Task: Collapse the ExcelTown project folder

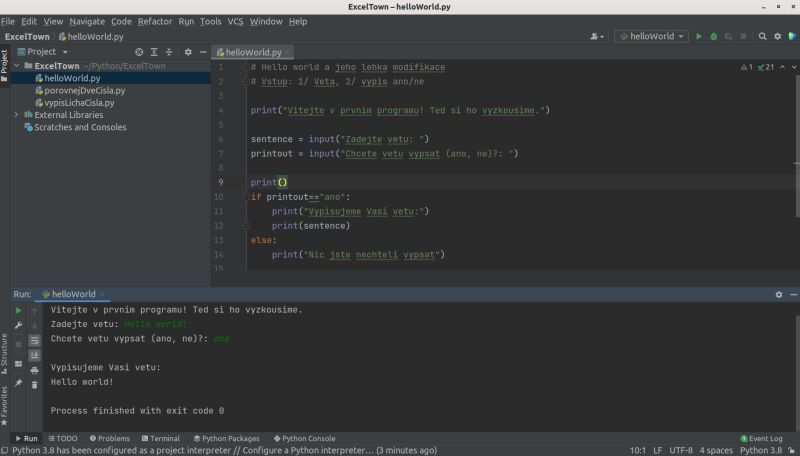Action: [x=17, y=66]
